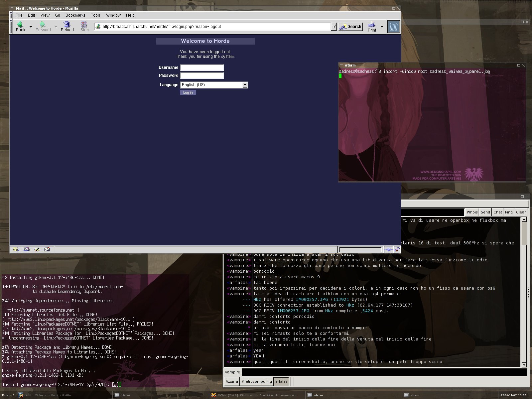532x399 pixels.
Task: Open Composer via the status bar component icon
Action: tap(37, 249)
